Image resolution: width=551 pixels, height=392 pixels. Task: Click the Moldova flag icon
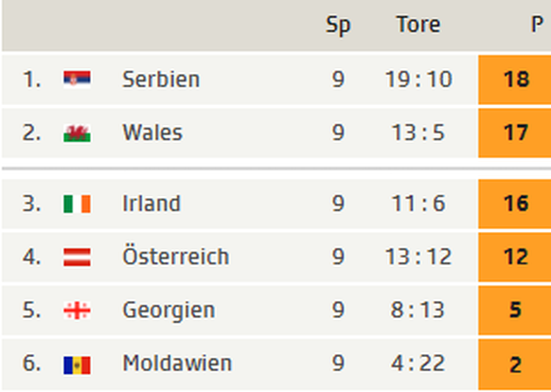click(77, 365)
